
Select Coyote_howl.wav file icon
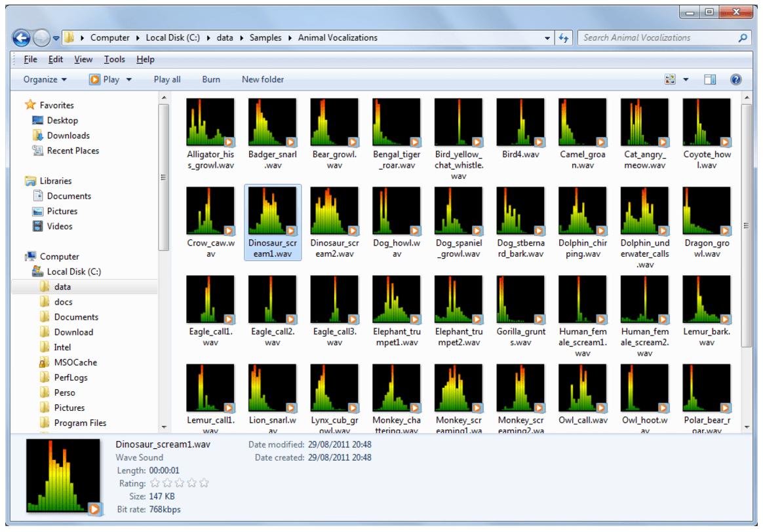707,123
